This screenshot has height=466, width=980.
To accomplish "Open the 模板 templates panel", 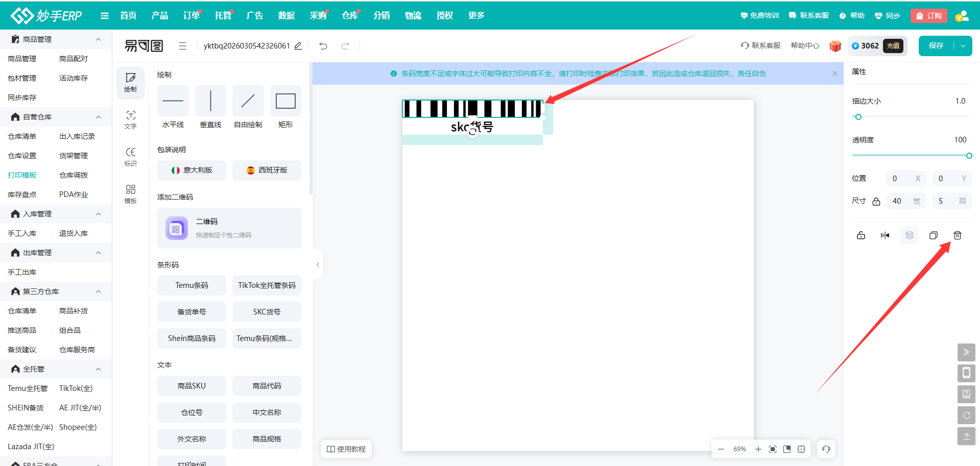I will (131, 194).
